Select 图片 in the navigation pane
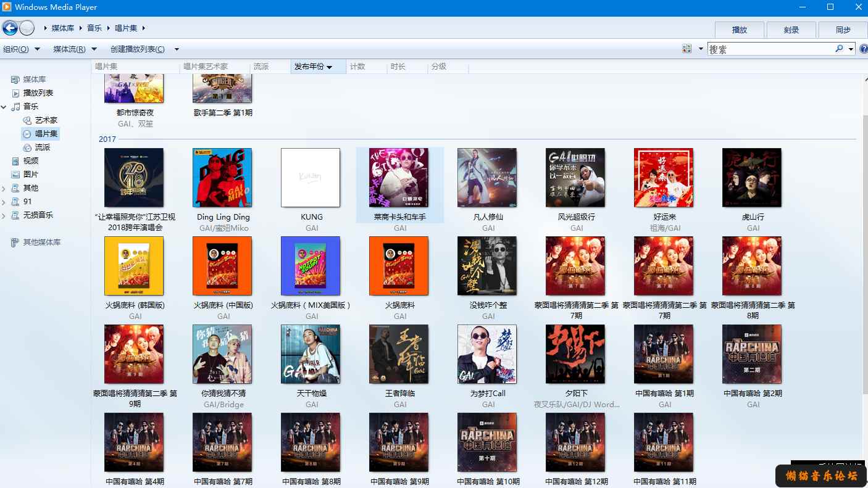868x488 pixels. coord(31,175)
